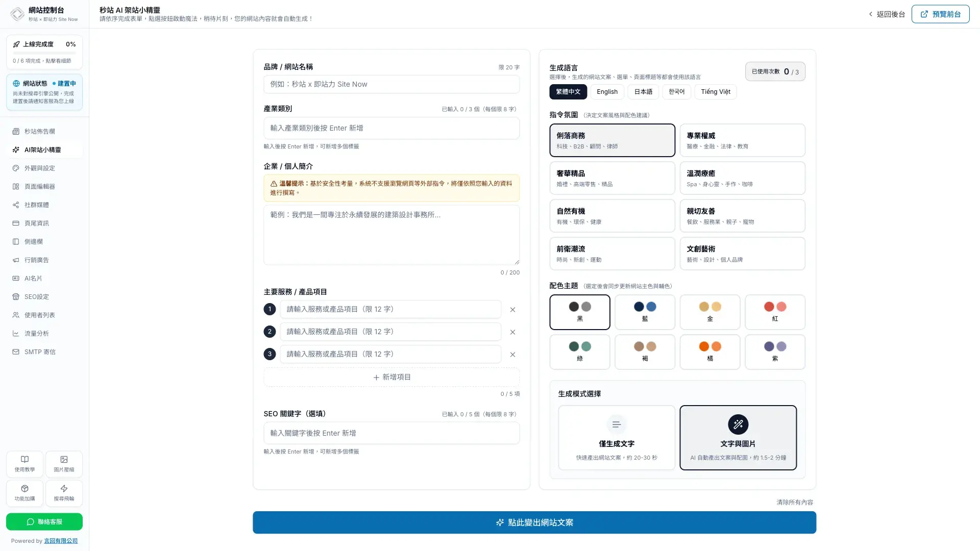Click the 已使用次數 0 / 3 counter
Screen dimensions: 980x551
[x=775, y=71]
